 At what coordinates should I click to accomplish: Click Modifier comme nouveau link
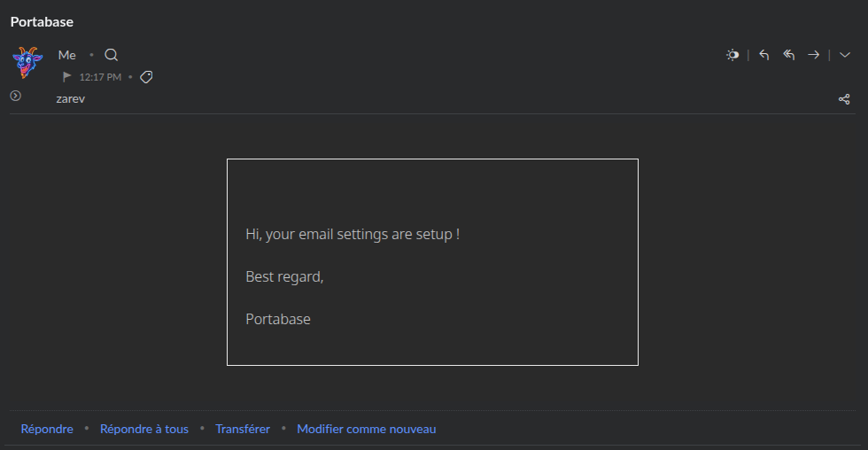pos(367,429)
